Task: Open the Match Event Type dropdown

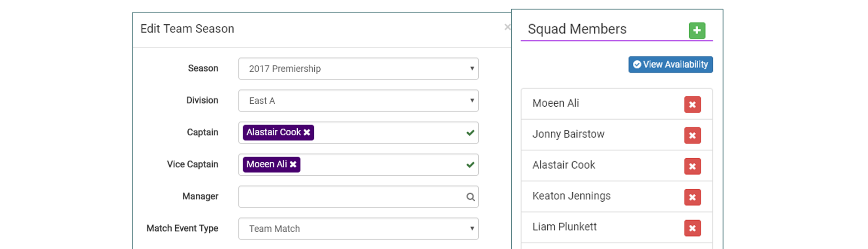Action: 358,229
